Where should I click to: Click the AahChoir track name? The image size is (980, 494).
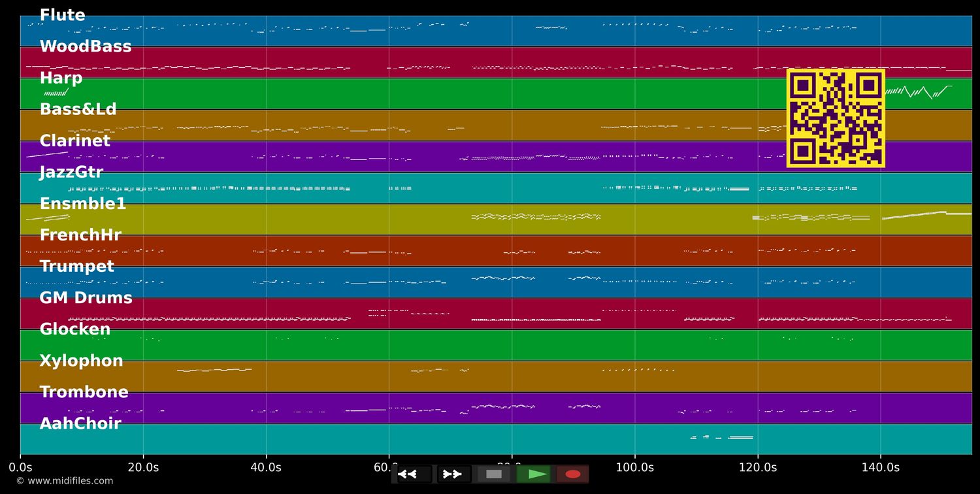point(80,423)
